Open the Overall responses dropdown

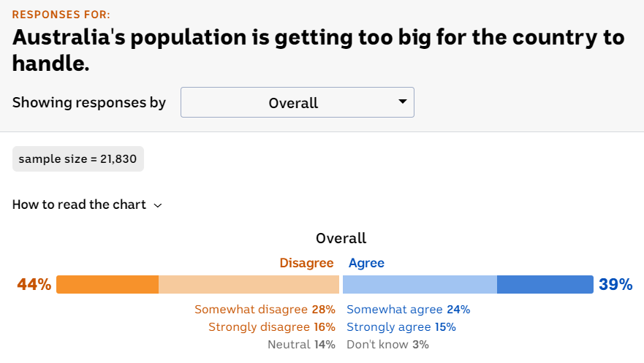click(x=297, y=103)
